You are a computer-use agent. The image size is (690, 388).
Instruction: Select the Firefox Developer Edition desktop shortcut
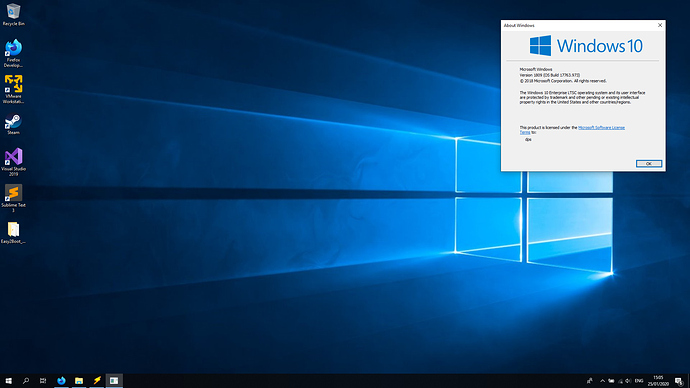coord(13,53)
